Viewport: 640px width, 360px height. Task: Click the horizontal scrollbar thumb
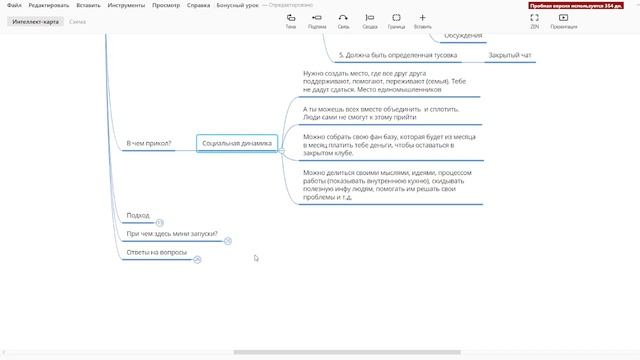[x=347, y=352]
